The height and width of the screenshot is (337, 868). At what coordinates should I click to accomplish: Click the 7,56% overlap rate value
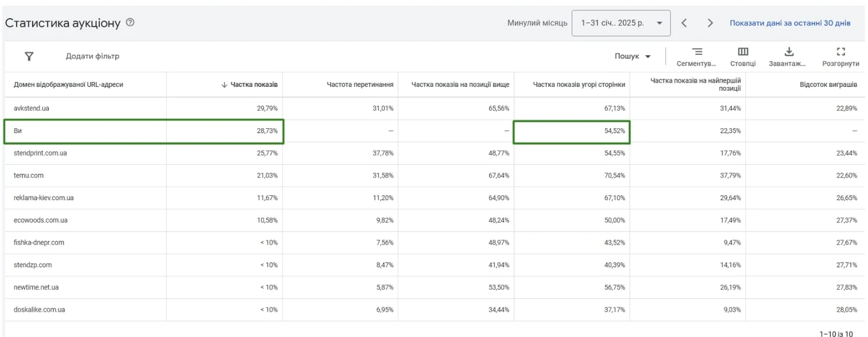[x=385, y=242]
